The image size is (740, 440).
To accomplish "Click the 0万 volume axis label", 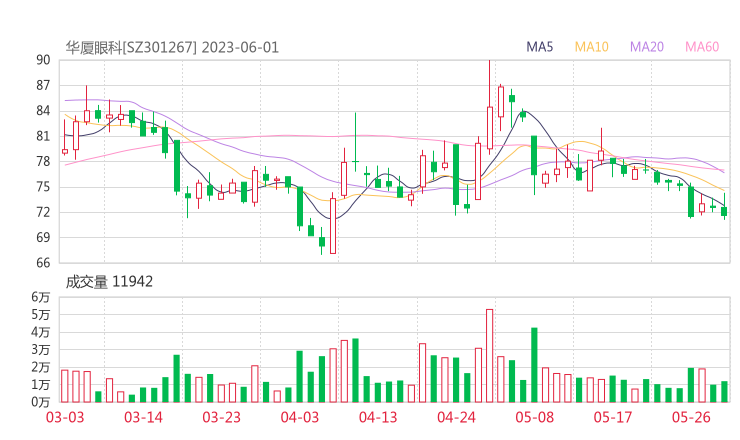I will 41,402.
